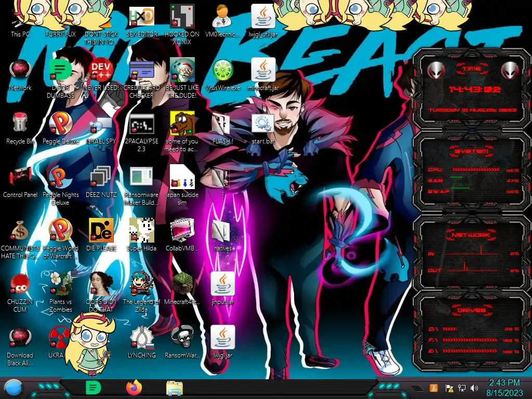The image size is (532, 399).
Task: Open the Action Center flag tray icon
Action: coord(449,388)
